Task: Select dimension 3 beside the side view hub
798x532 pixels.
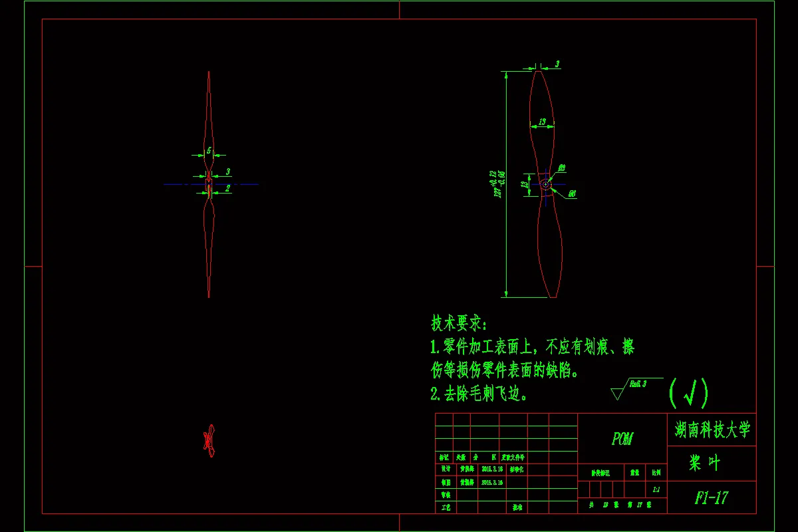Action: (x=227, y=172)
